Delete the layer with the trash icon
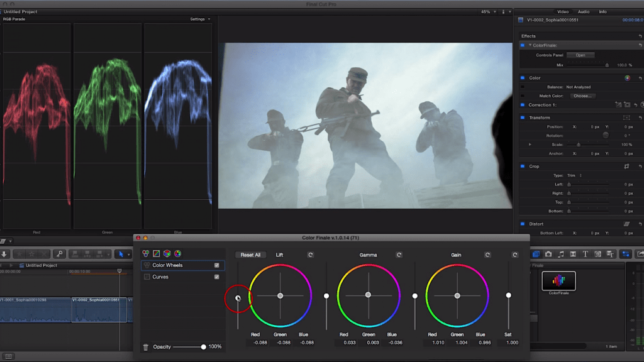Viewport: 644px width, 362px height. tap(146, 347)
